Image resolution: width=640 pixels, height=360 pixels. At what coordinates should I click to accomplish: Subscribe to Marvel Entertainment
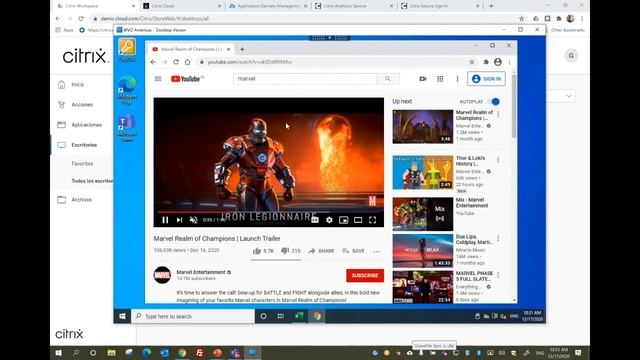(x=365, y=276)
